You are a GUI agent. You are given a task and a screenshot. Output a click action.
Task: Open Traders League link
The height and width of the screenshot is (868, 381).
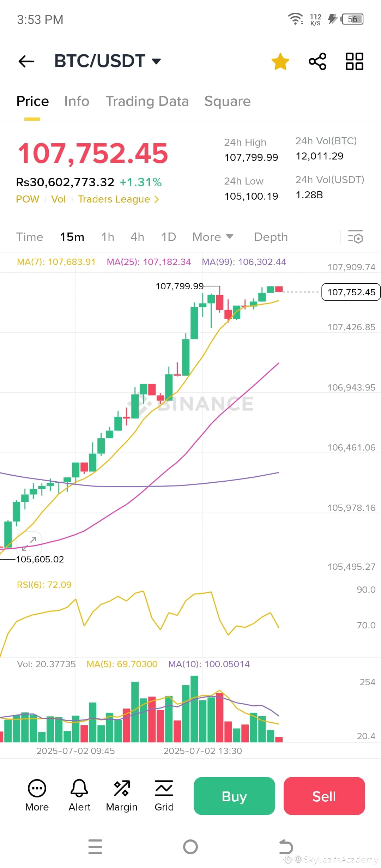tap(119, 199)
